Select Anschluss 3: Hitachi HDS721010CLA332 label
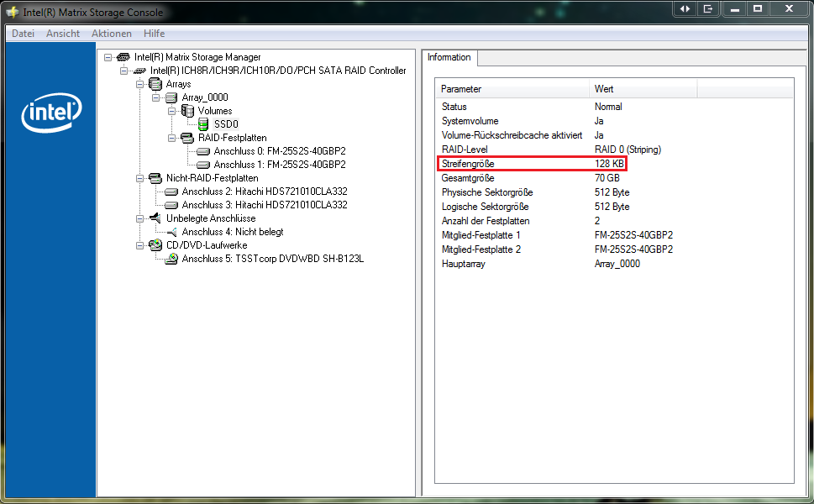This screenshot has height=504, width=814. 265,205
